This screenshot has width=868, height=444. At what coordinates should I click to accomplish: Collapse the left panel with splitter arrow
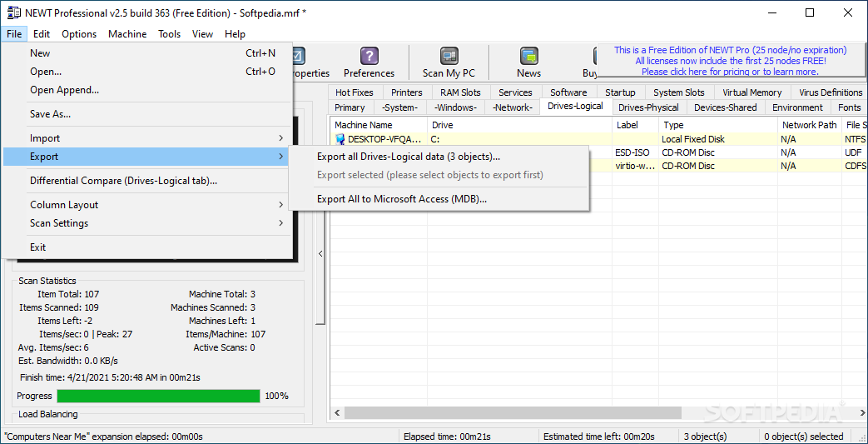click(320, 253)
